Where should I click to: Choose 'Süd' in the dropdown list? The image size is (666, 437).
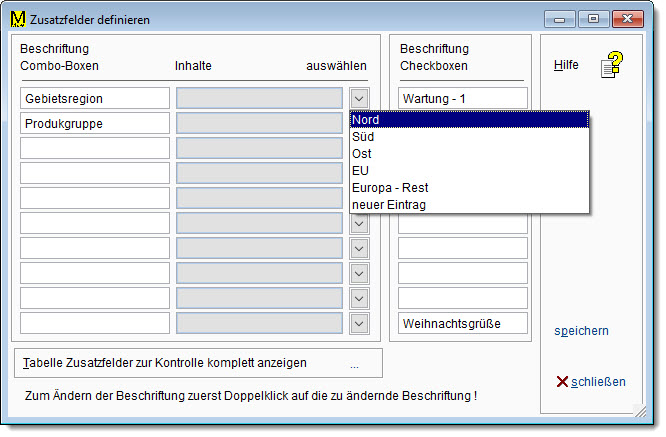click(468, 137)
